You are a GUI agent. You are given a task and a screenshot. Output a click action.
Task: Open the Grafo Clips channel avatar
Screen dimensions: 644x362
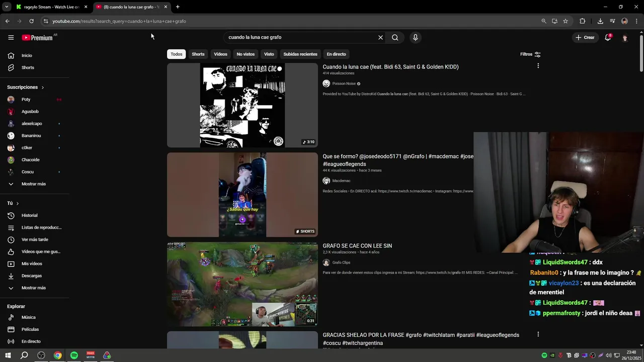point(326,262)
